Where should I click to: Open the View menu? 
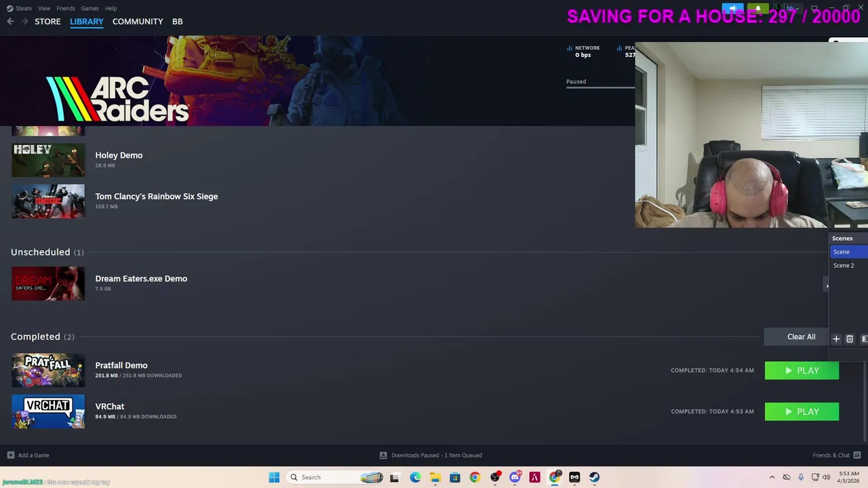pyautogui.click(x=44, y=8)
